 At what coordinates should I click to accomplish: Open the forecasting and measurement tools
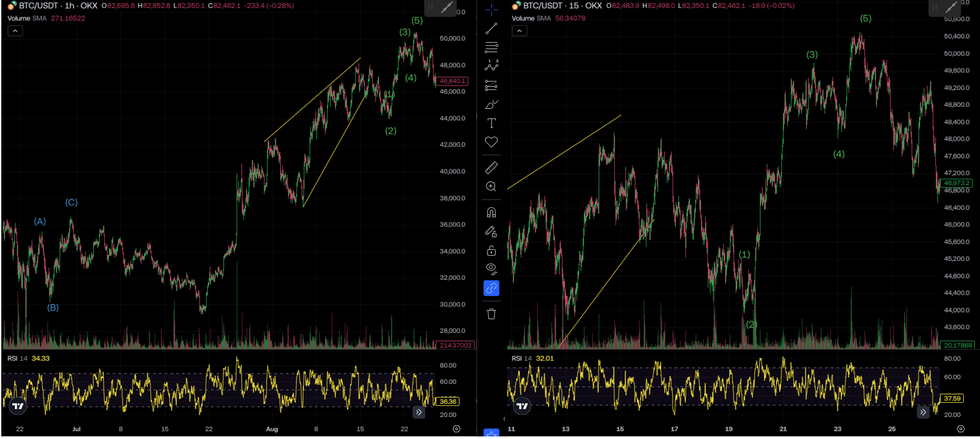491,85
